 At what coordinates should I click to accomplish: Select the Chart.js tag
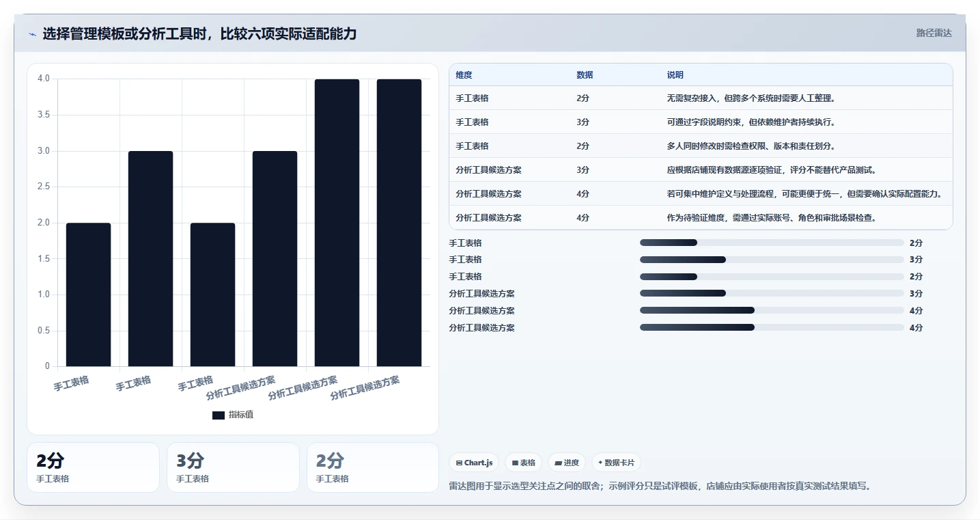tap(474, 463)
